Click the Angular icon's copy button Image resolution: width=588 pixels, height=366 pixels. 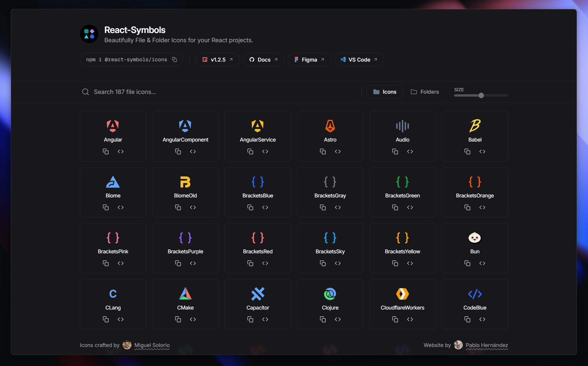click(x=106, y=152)
